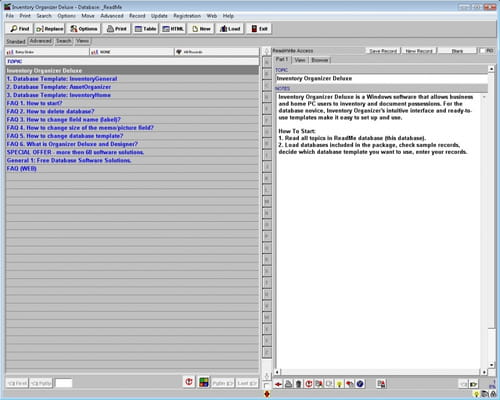Click the Exit toolbar button
The width and height of the screenshot is (500, 400).
(x=259, y=29)
